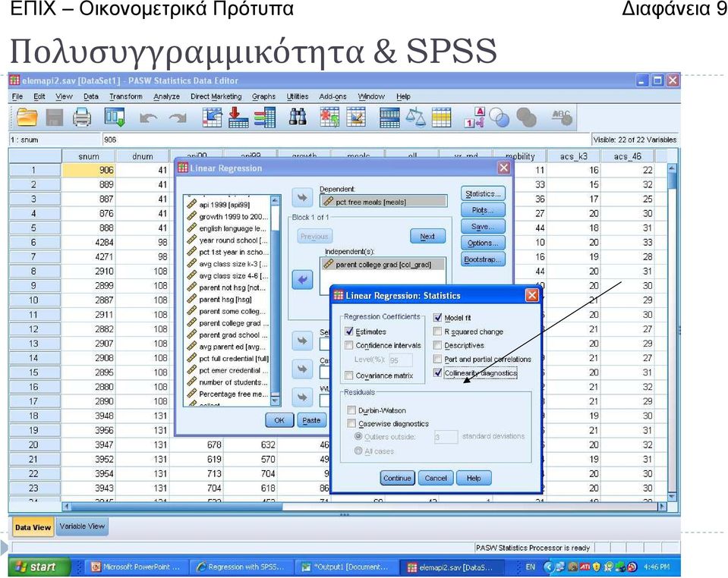Enable Casewise diagnostics checkbox
This screenshot has height=578, width=728.
tap(351, 423)
